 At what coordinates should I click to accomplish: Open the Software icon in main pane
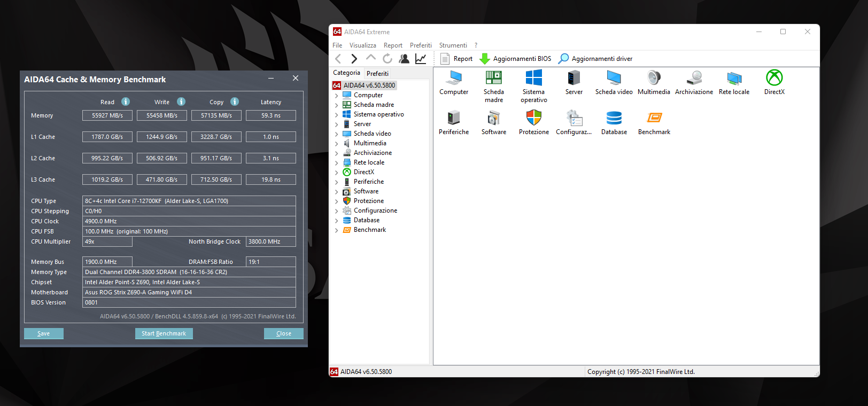click(494, 118)
